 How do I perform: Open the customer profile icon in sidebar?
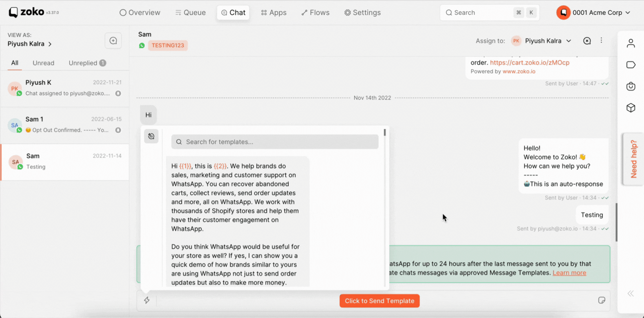tap(631, 43)
